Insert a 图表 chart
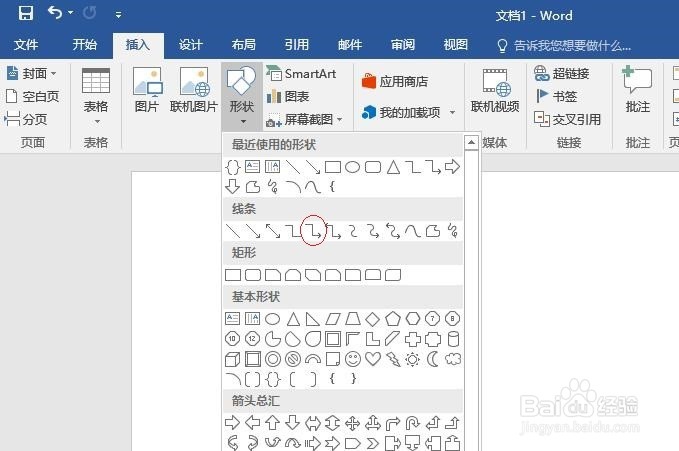The height and width of the screenshot is (451, 679). (288, 96)
